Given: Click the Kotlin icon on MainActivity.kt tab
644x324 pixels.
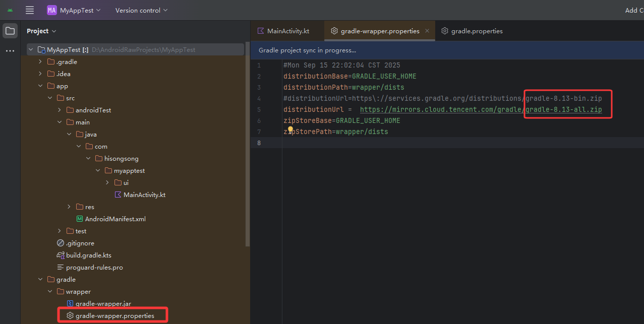Looking at the screenshot, I should (261, 31).
